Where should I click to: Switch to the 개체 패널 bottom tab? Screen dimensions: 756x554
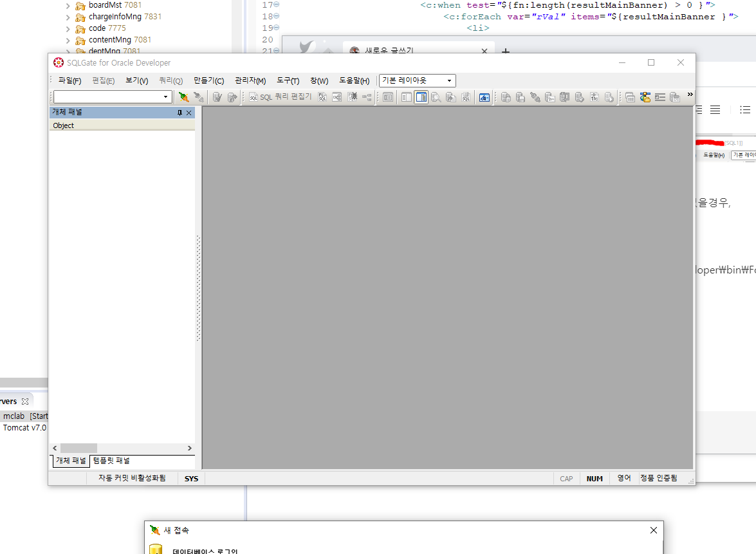click(x=71, y=461)
